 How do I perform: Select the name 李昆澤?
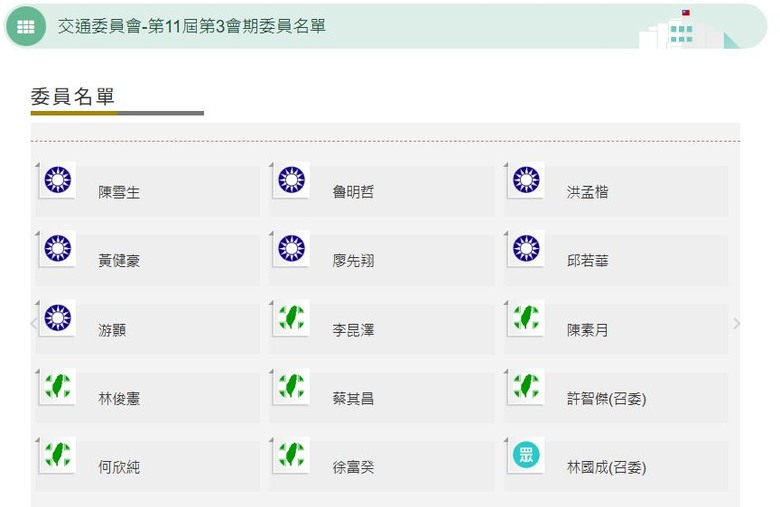click(x=353, y=330)
